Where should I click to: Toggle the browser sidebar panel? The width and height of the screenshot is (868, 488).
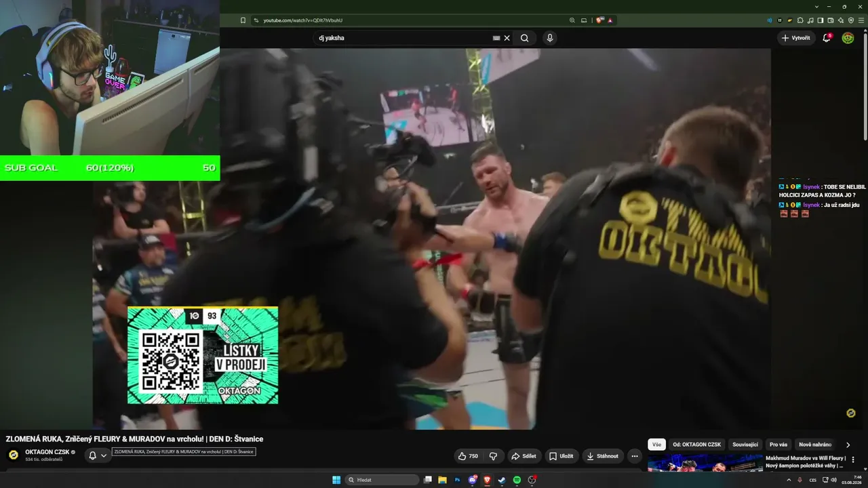pyautogui.click(x=821, y=20)
